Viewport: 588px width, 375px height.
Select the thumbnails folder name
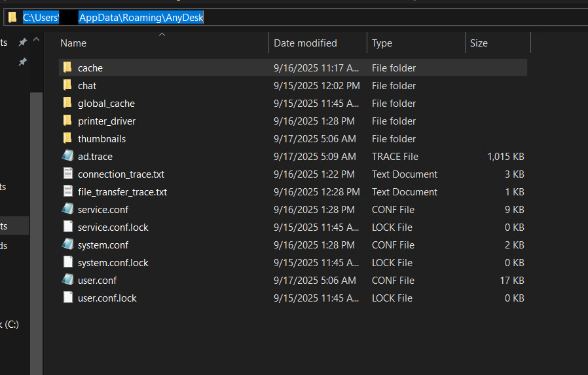(x=101, y=139)
